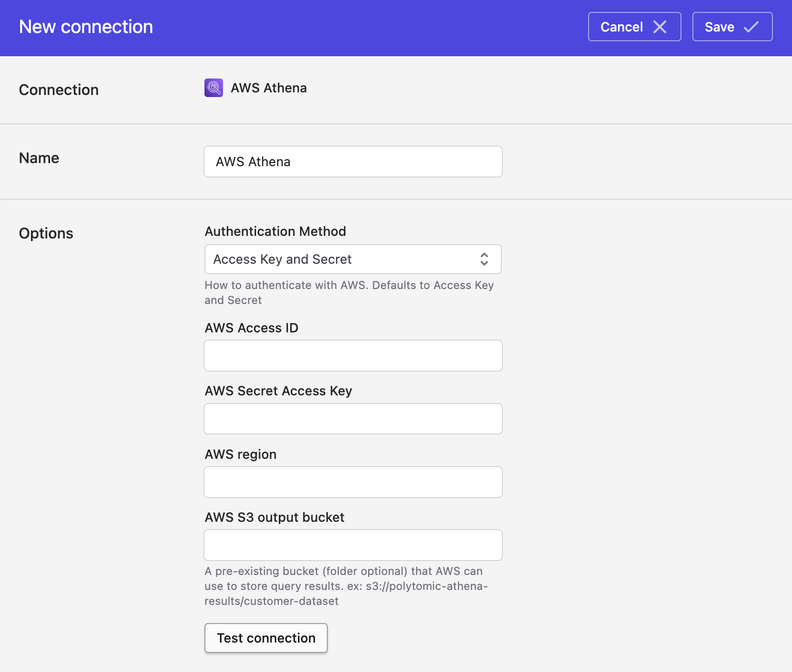Screen dimensions: 792x672
Task: Click the Cancel button
Action: pyautogui.click(x=635, y=27)
